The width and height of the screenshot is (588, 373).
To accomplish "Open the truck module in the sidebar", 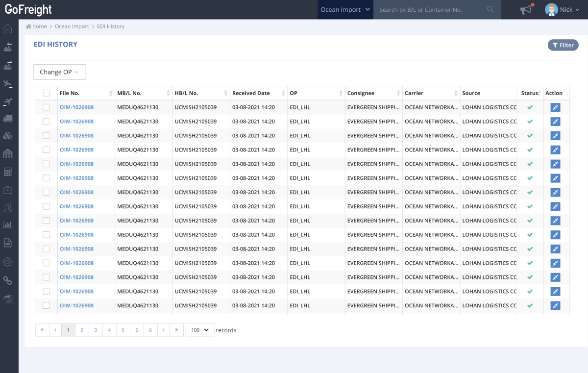I will pos(7,119).
